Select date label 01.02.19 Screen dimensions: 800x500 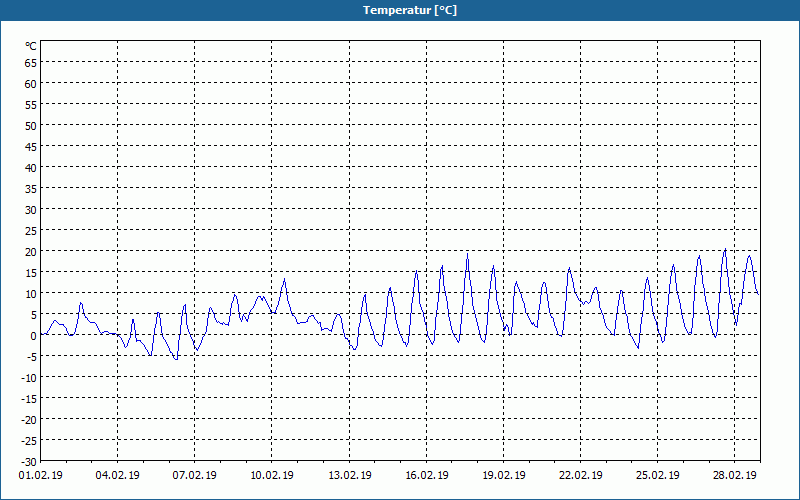[x=41, y=476]
